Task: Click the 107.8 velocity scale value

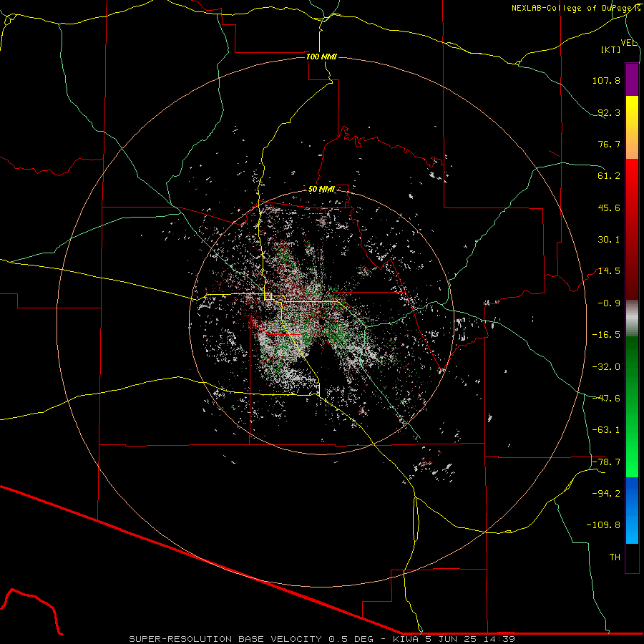Action: click(606, 80)
